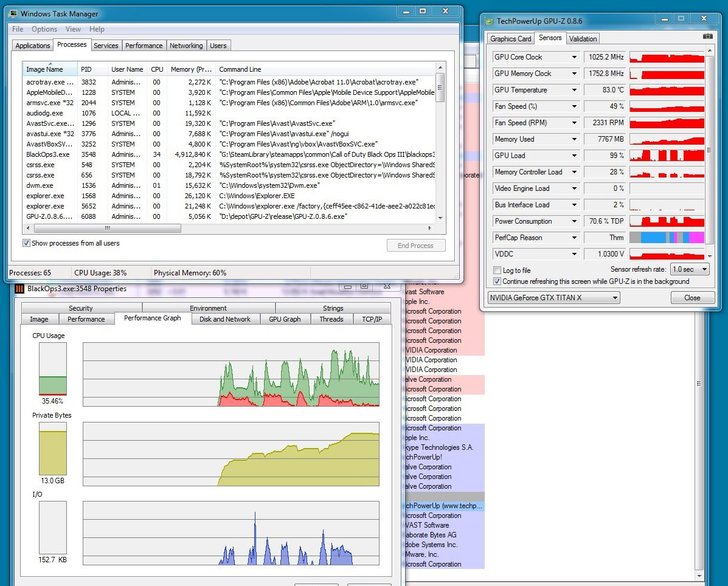The height and width of the screenshot is (586, 728).
Task: Toggle Show processes from all users
Action: (x=27, y=243)
